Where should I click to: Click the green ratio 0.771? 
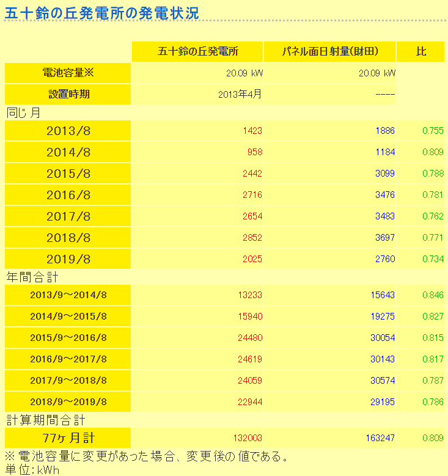[x=433, y=238]
